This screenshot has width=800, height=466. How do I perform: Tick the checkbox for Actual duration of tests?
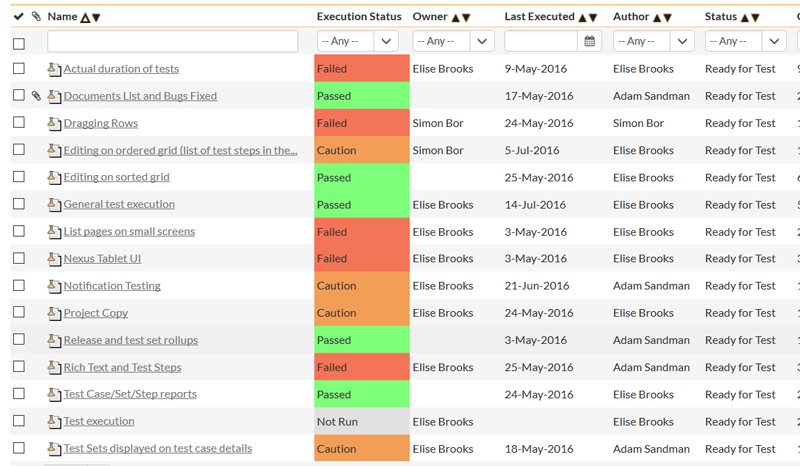pos(19,69)
